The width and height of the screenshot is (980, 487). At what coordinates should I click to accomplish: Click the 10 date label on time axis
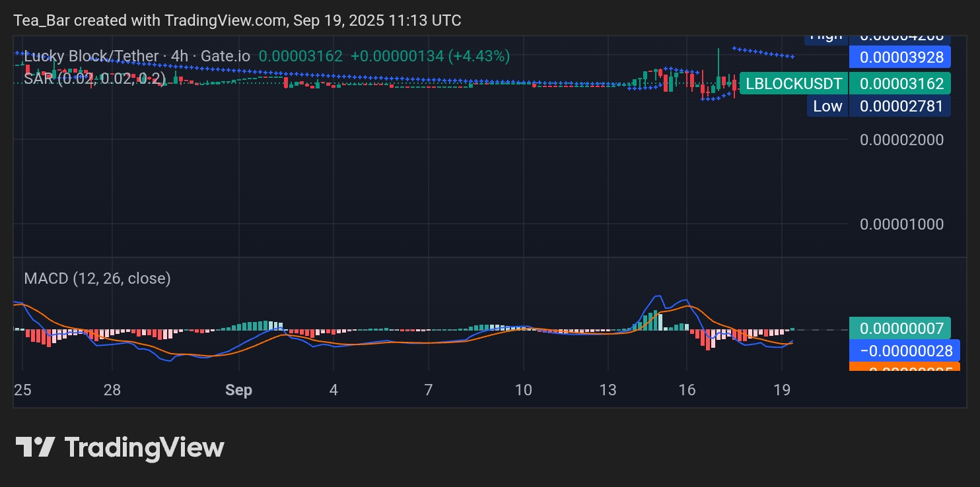[523, 390]
